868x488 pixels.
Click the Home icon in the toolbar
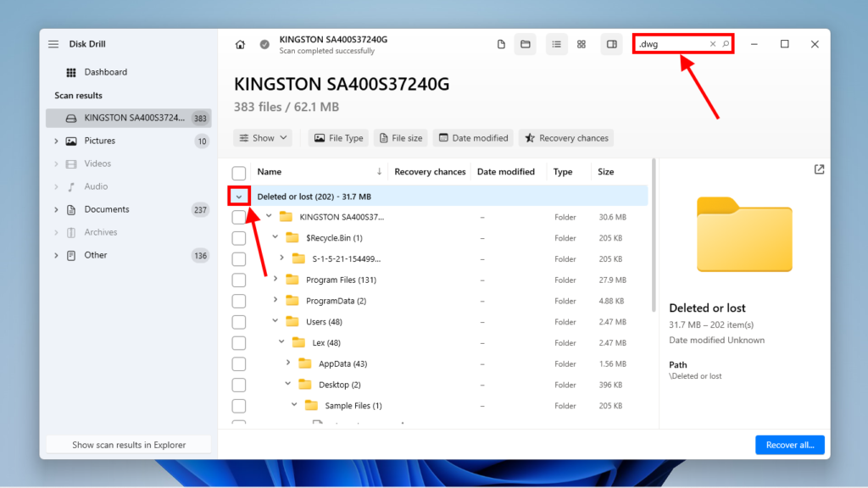[x=242, y=43]
